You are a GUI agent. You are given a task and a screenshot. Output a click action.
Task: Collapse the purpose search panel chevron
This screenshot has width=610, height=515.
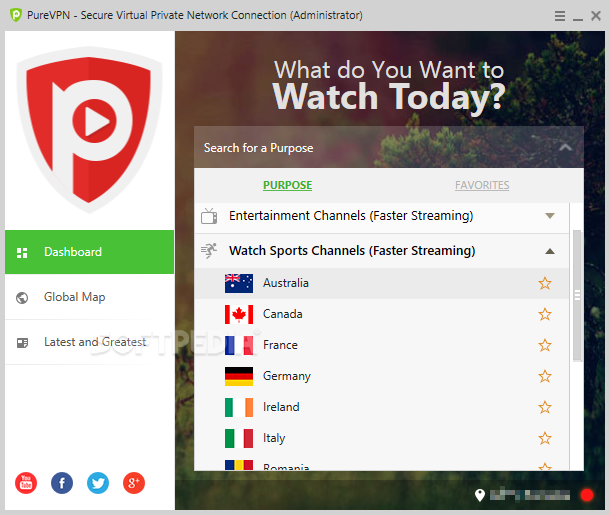point(565,147)
